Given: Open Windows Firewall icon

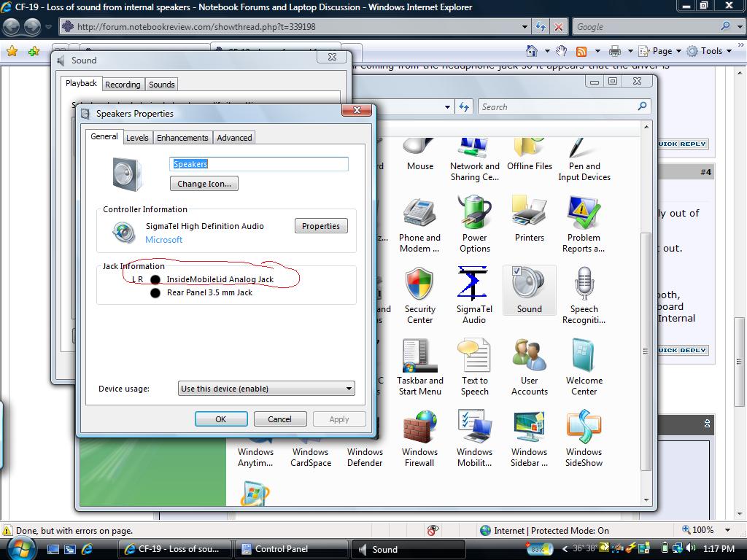Looking at the screenshot, I should point(419,438).
